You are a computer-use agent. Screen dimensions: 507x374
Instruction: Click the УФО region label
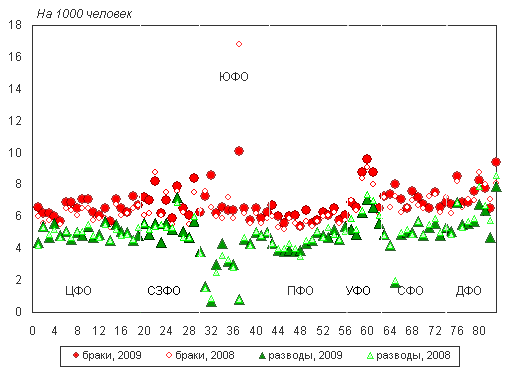point(358,291)
